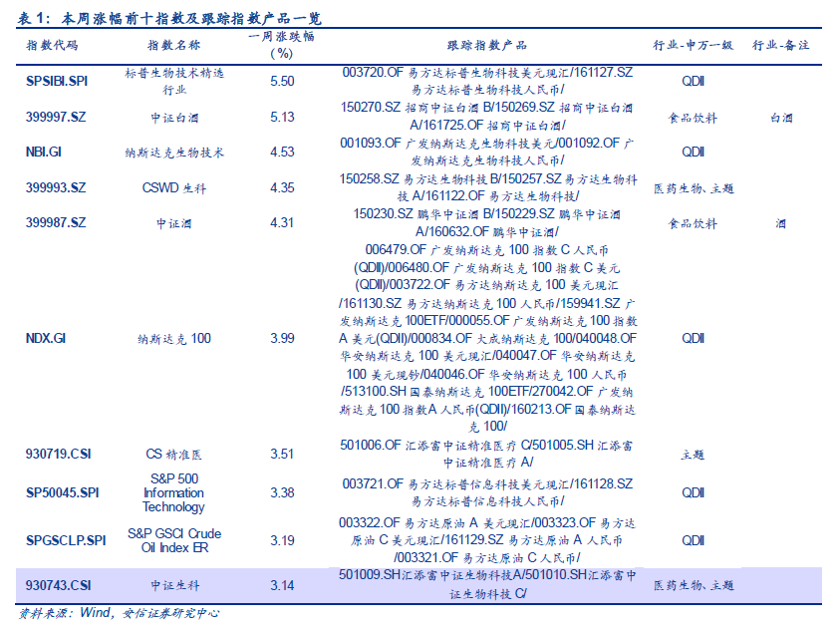Select the '行业-备注' column header

coord(780,45)
